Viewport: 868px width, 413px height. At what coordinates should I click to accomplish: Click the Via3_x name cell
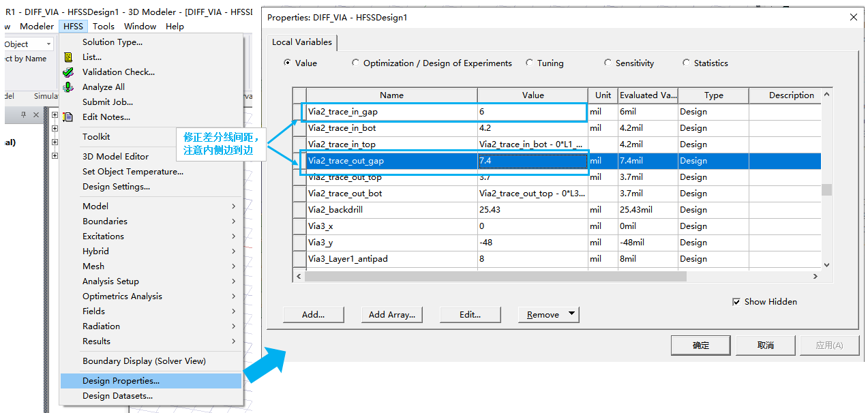(x=391, y=226)
